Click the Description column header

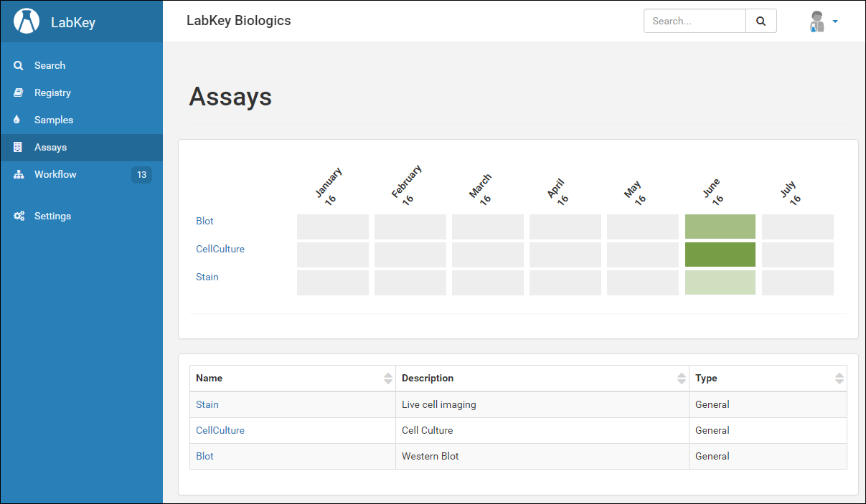542,378
